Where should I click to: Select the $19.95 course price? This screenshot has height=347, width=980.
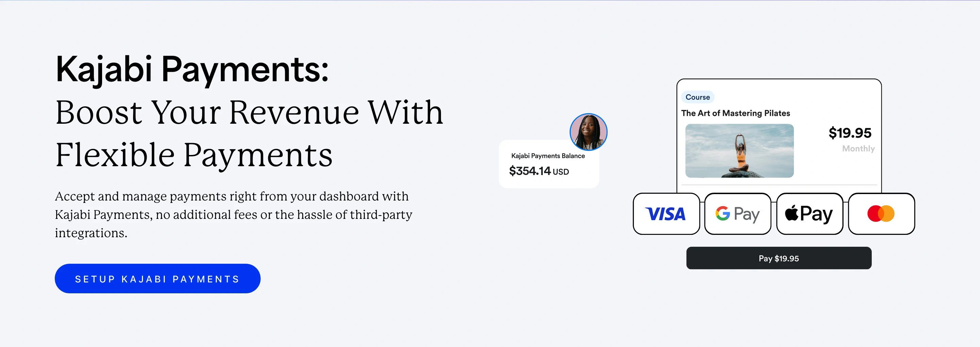tap(850, 133)
